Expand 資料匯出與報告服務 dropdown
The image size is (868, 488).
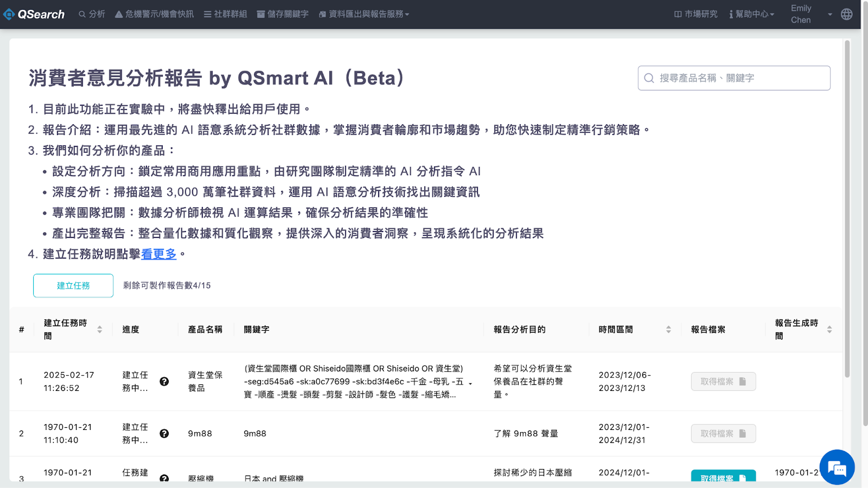(x=364, y=14)
